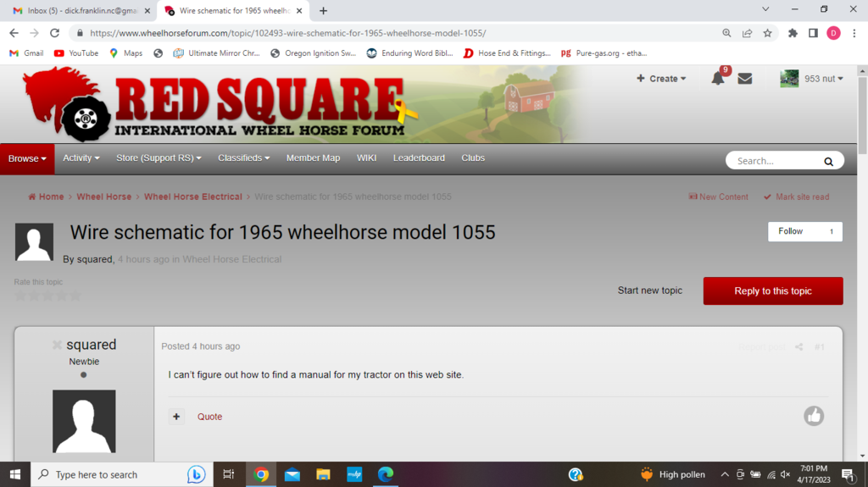Switch to the Gmail Inbox tab
868x487 pixels.
coord(81,10)
